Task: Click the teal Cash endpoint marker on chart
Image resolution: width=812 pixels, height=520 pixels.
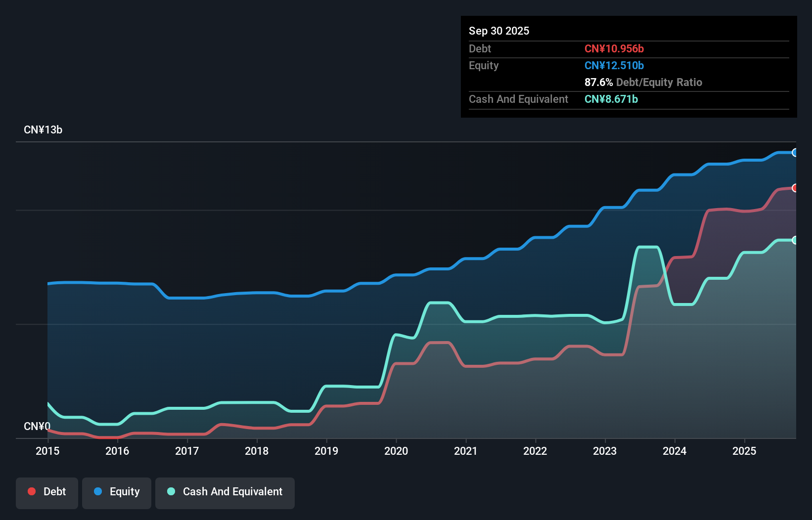Action: coord(795,240)
